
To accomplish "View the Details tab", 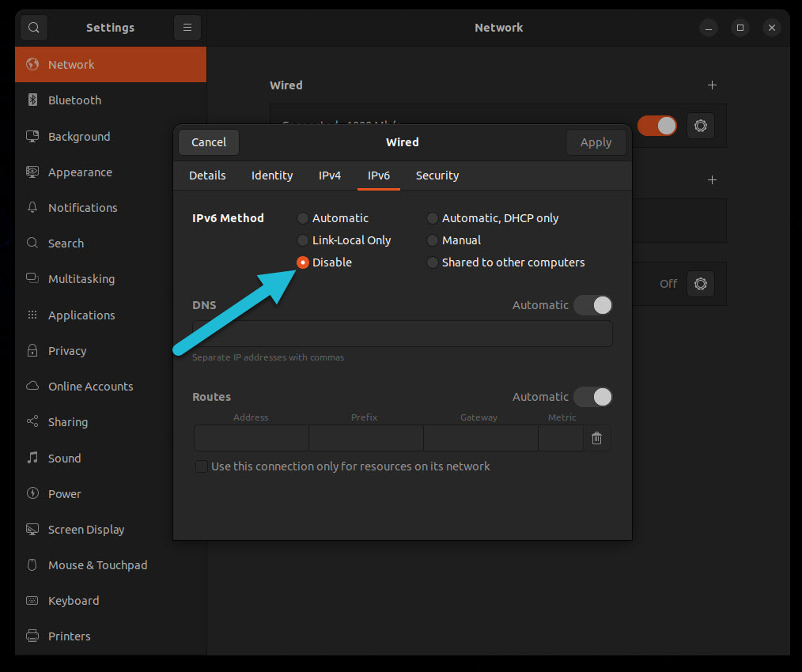I will (x=207, y=176).
